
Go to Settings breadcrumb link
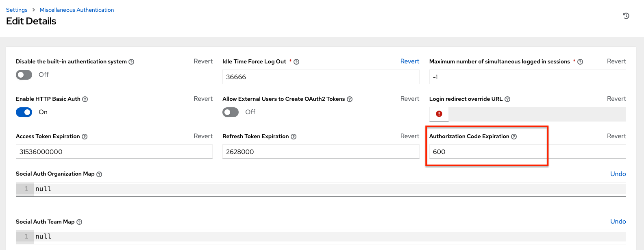tap(17, 10)
